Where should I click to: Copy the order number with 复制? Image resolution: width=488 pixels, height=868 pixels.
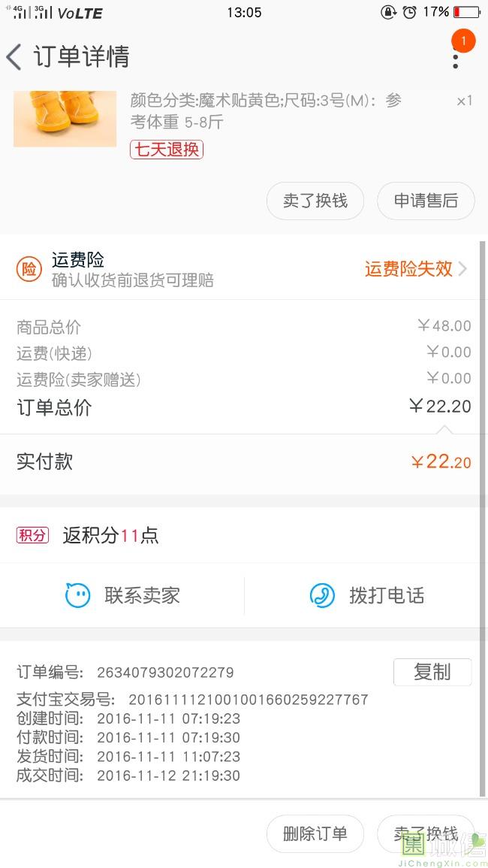click(x=432, y=672)
